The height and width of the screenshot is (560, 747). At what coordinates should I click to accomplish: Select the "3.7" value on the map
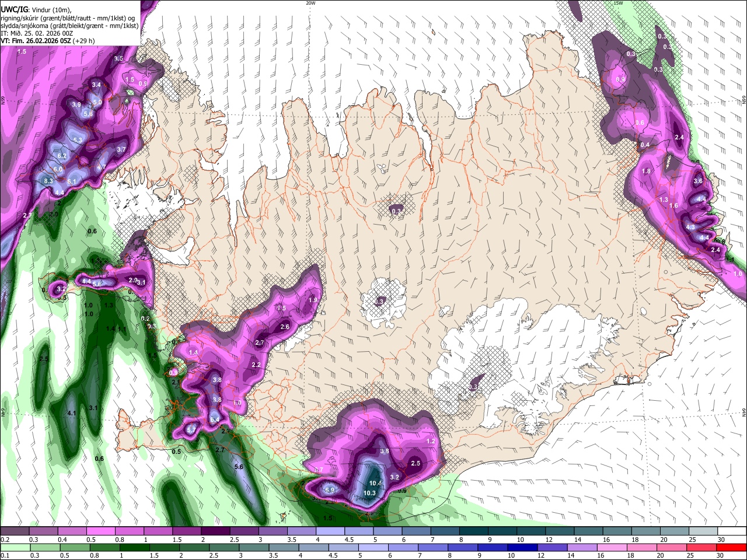tap(121, 149)
